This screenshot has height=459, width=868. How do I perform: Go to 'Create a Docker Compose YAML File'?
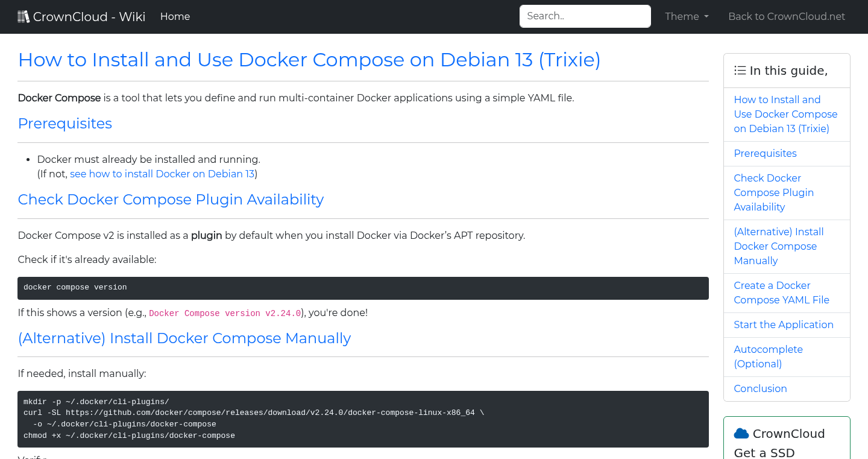click(x=781, y=293)
